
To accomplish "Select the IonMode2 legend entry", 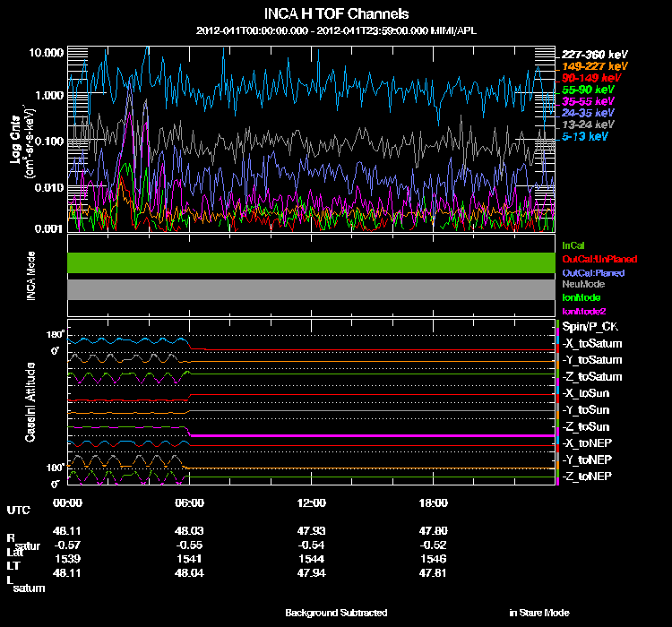I will [582, 310].
